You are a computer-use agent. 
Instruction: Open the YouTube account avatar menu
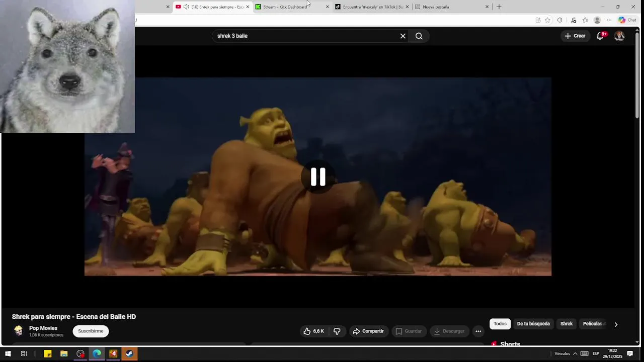pyautogui.click(x=619, y=36)
